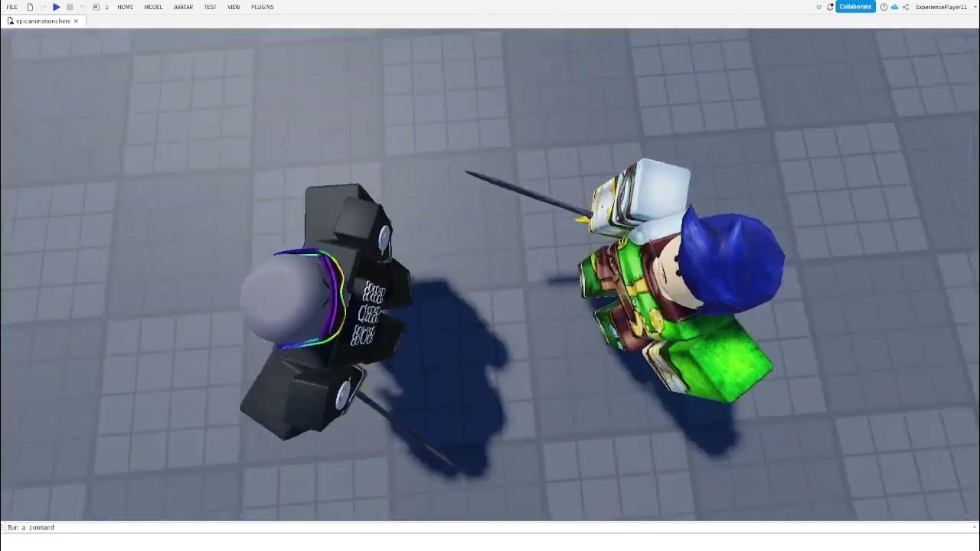Switch to the AVATAR ribbon tab

pos(183,7)
